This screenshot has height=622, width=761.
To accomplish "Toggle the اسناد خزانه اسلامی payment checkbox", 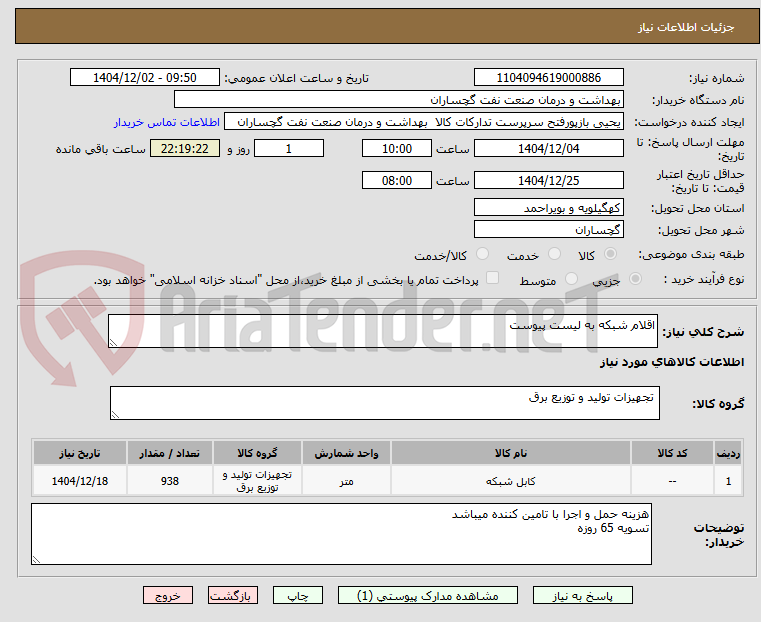I will click(492, 278).
